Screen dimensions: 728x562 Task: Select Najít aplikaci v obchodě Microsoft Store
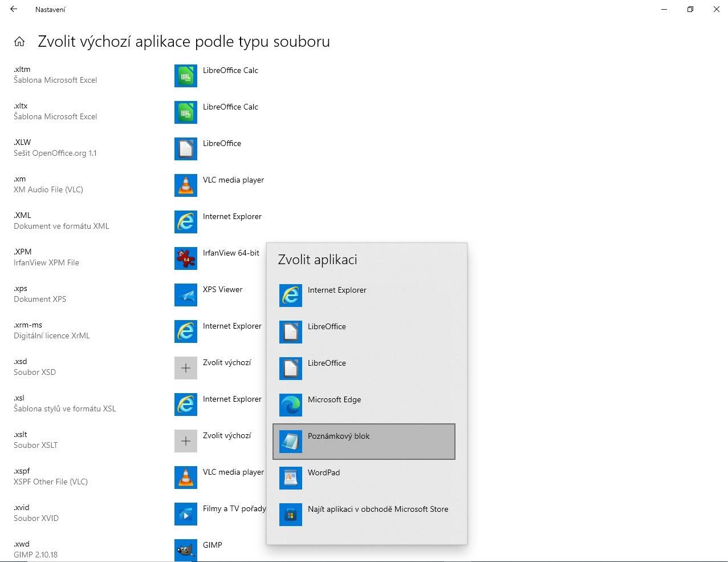(x=364, y=515)
